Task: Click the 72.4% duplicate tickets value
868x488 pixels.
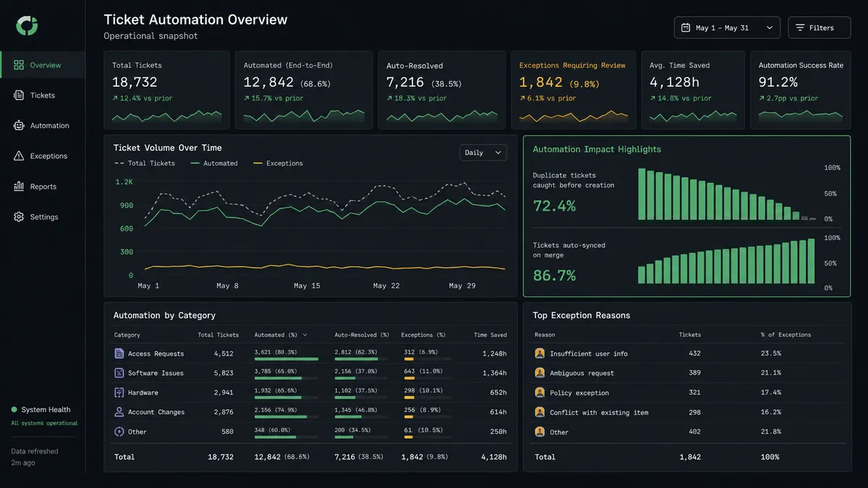Action: pos(554,206)
